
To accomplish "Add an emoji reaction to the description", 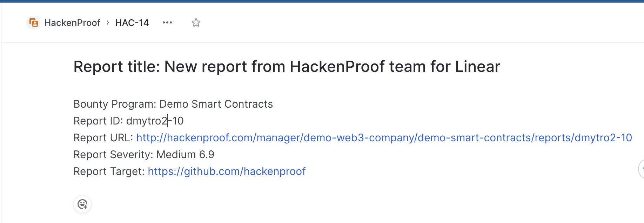I will coord(82,204).
